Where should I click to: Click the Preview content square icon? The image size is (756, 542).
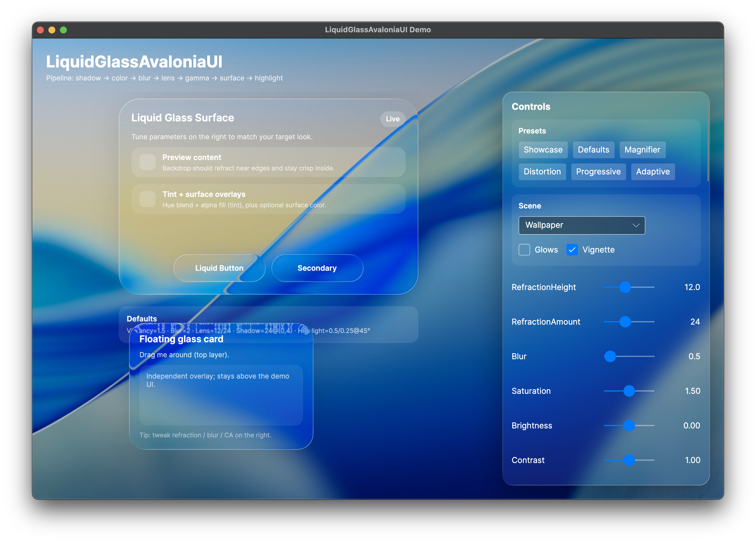point(147,162)
